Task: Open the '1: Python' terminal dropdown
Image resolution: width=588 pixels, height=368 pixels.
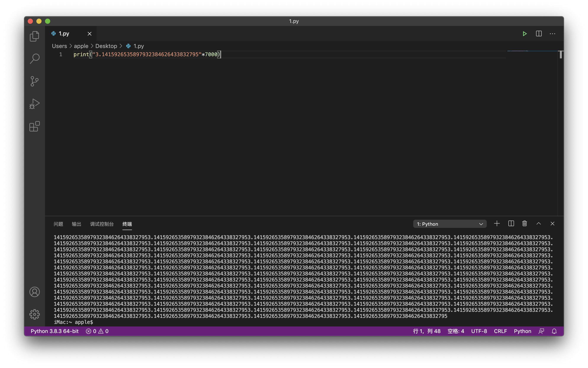Action: click(x=450, y=224)
